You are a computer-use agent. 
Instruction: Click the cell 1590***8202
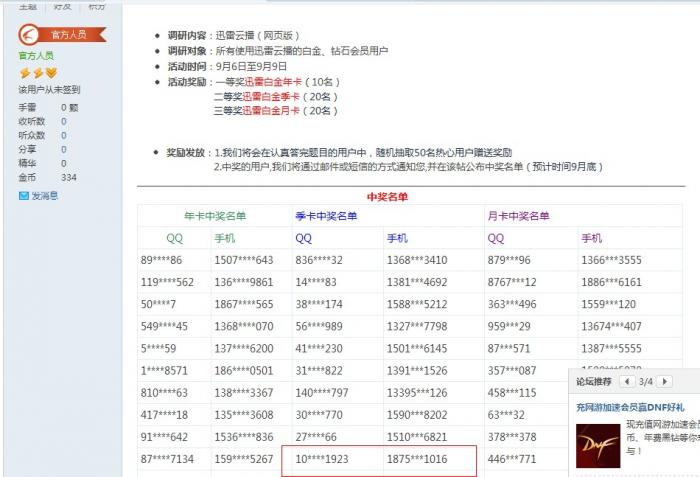click(417, 415)
